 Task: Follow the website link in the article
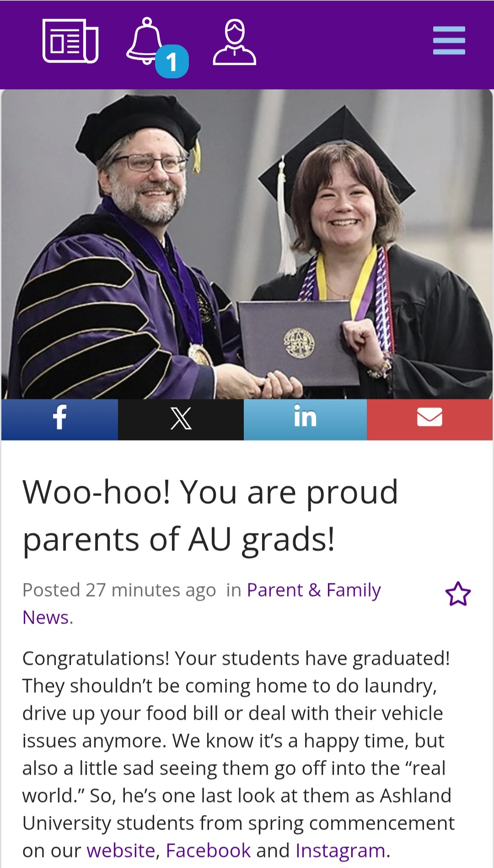click(121, 851)
